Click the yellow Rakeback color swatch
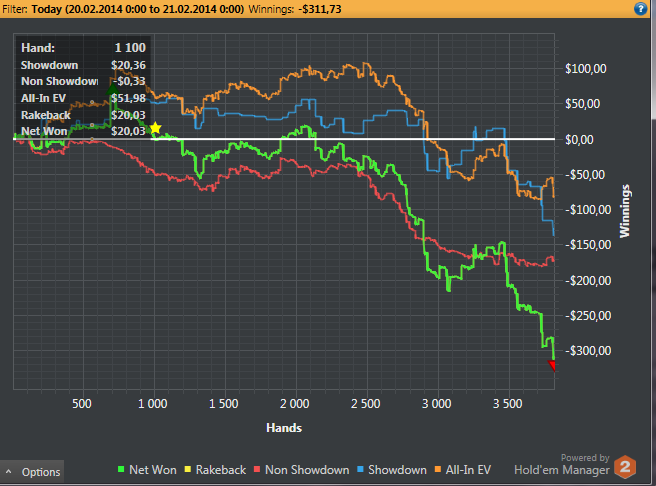Image resolution: width=656 pixels, height=486 pixels. [x=188, y=469]
